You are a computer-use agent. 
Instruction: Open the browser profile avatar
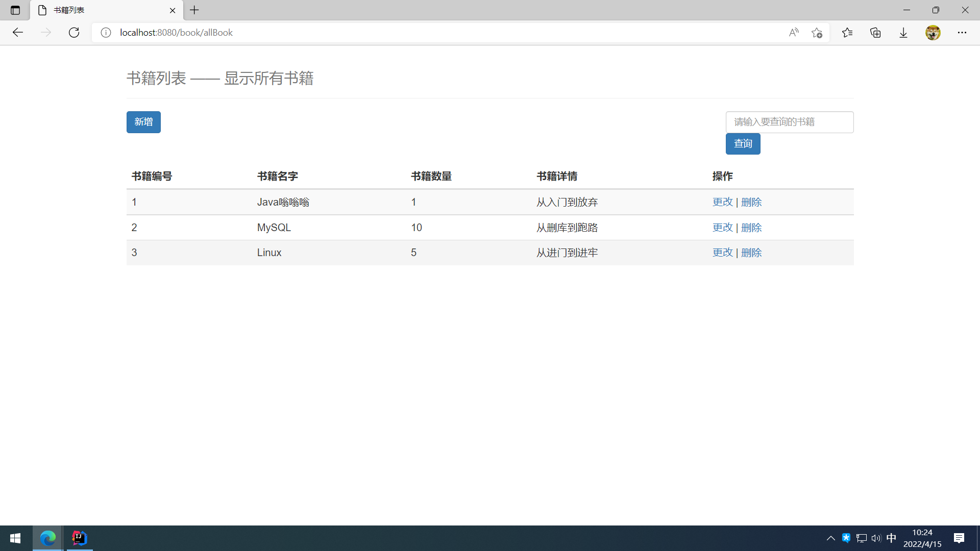[933, 33]
